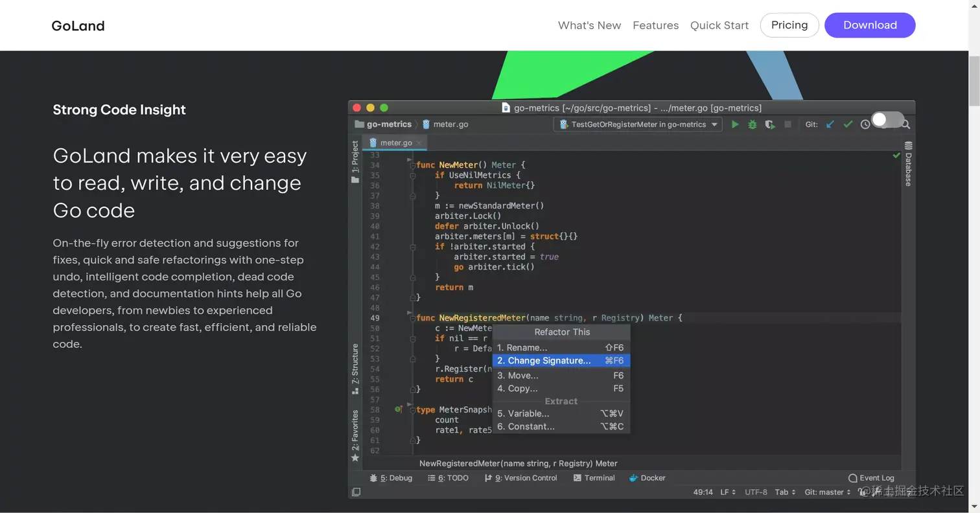The image size is (980, 513).
Task: Open the Git: master branch selector
Action: (828, 492)
